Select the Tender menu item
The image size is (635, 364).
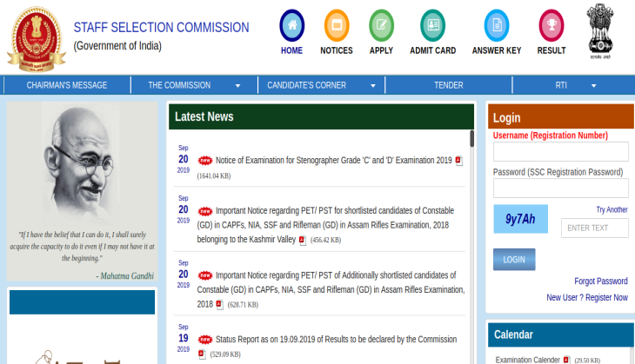pyautogui.click(x=449, y=85)
